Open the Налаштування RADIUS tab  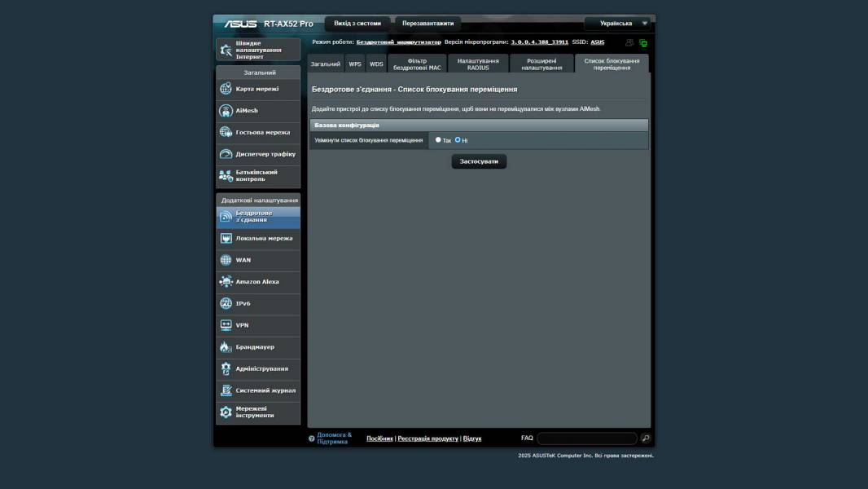coord(478,64)
